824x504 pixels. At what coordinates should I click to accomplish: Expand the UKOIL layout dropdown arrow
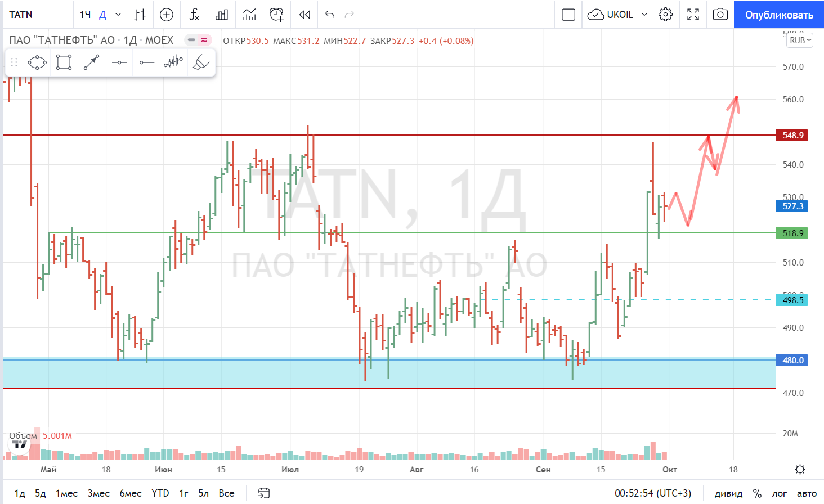[644, 15]
